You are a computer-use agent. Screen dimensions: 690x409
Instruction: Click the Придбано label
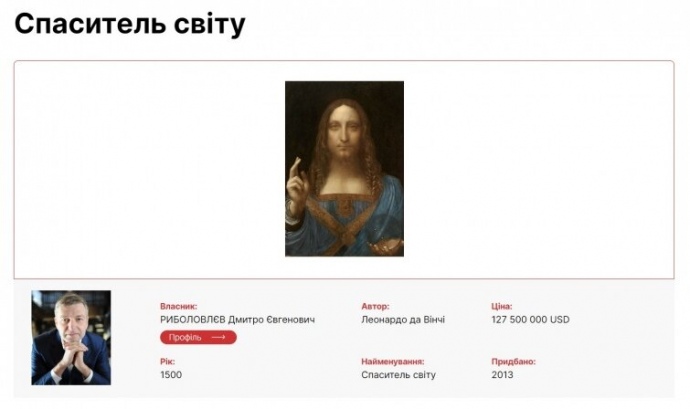tap(514, 361)
